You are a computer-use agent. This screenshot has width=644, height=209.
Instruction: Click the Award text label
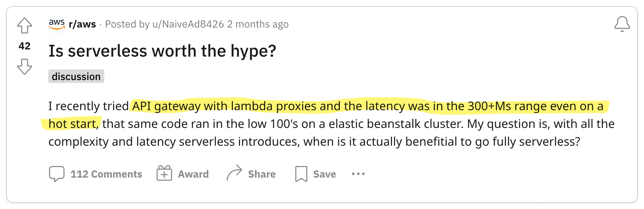tap(194, 174)
